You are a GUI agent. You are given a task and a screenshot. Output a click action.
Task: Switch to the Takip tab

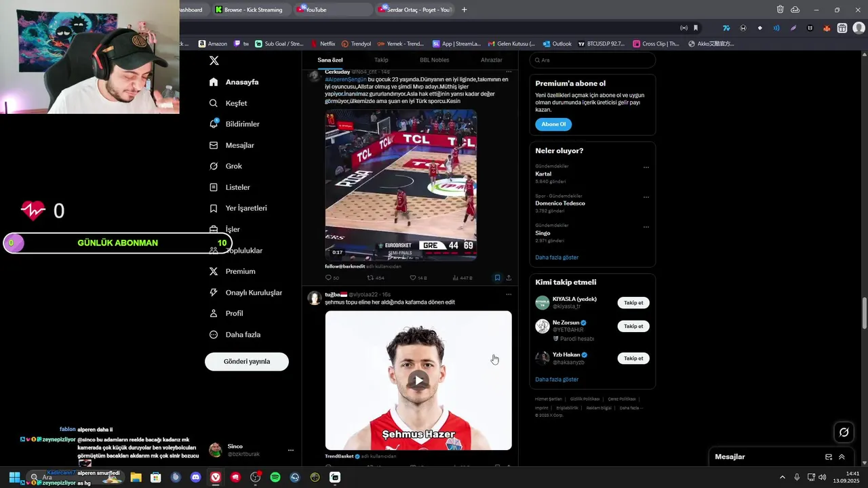[381, 60]
